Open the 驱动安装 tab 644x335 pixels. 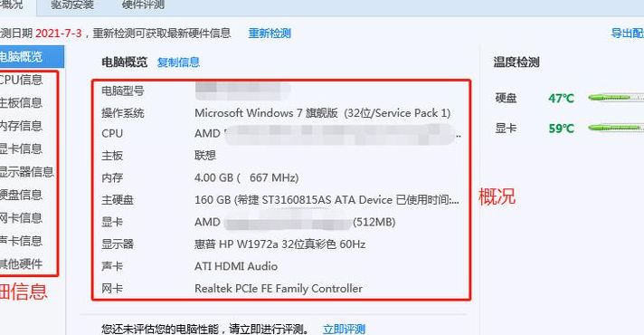[72, 5]
